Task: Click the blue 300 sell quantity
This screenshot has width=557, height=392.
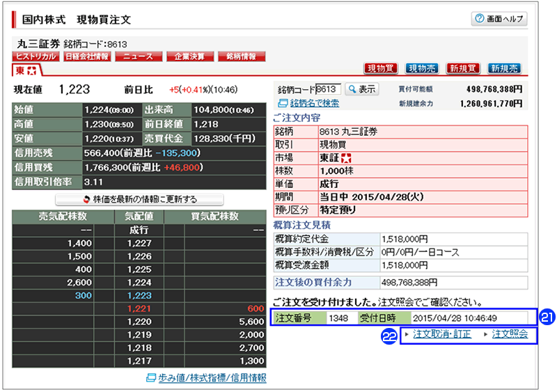Action: click(x=84, y=295)
